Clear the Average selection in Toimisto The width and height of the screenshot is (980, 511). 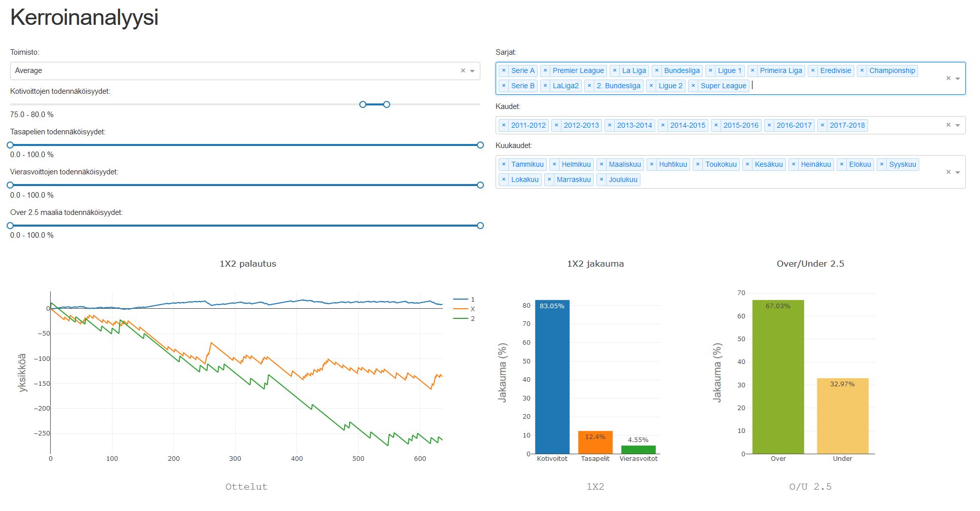[x=463, y=71]
